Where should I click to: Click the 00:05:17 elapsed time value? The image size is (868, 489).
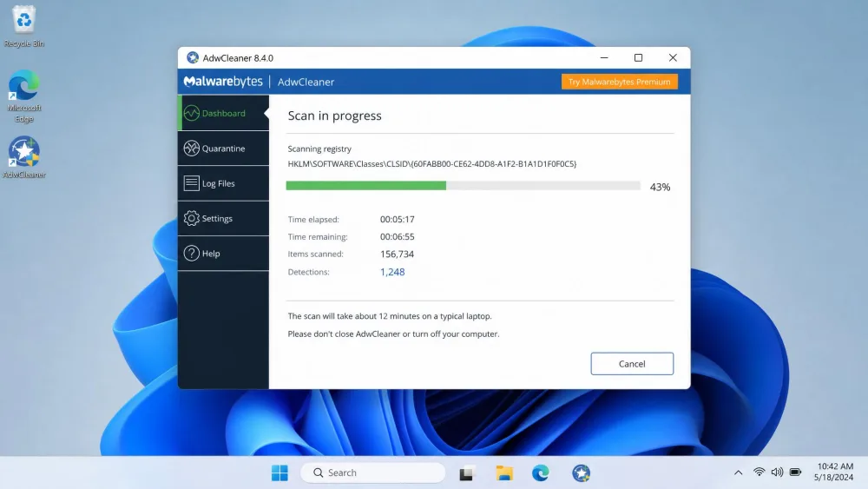pyautogui.click(x=397, y=219)
